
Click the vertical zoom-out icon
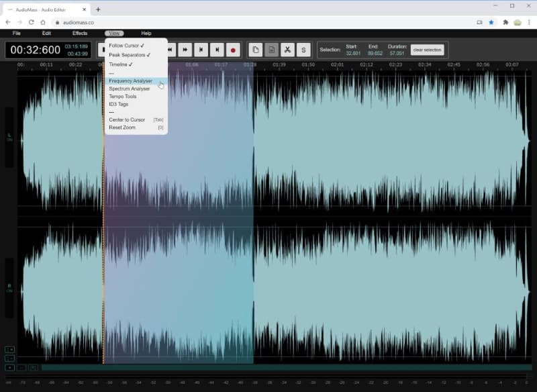coord(9,358)
